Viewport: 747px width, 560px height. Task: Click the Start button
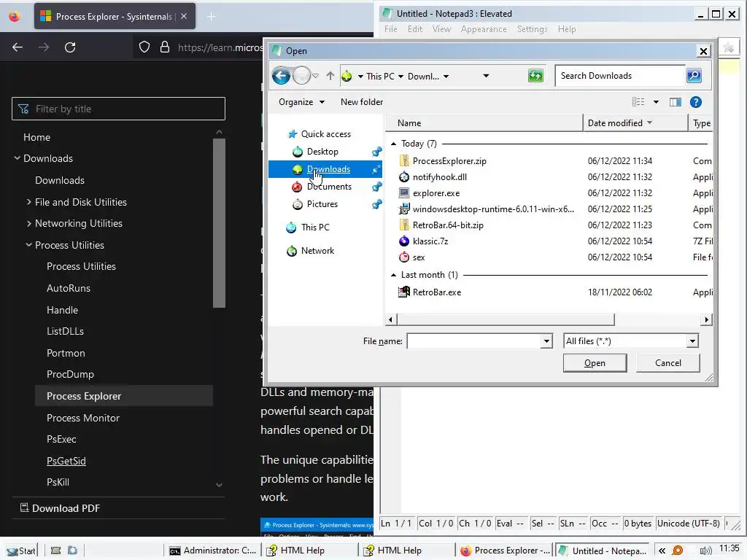point(20,551)
